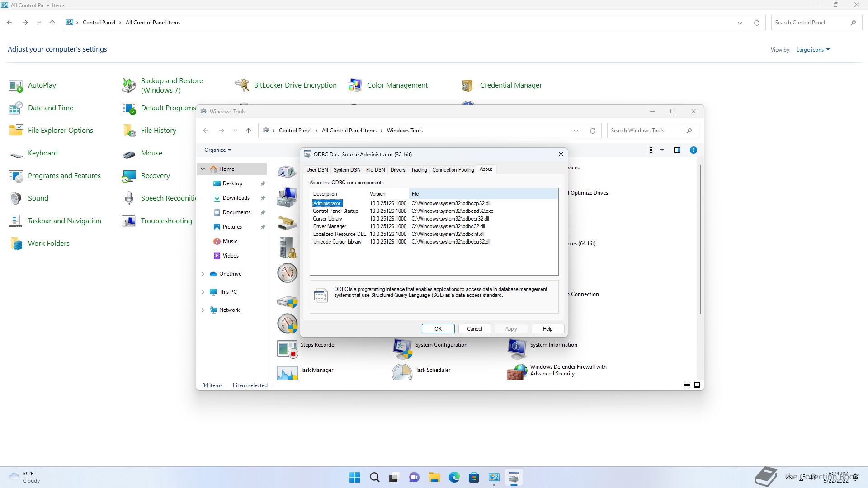Open Mouse settings

pos(142,153)
